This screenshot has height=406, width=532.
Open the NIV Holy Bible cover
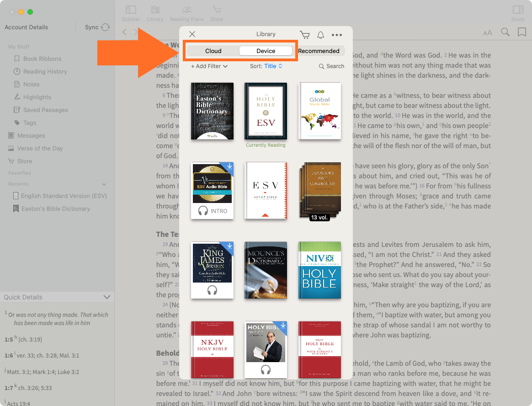click(x=319, y=270)
